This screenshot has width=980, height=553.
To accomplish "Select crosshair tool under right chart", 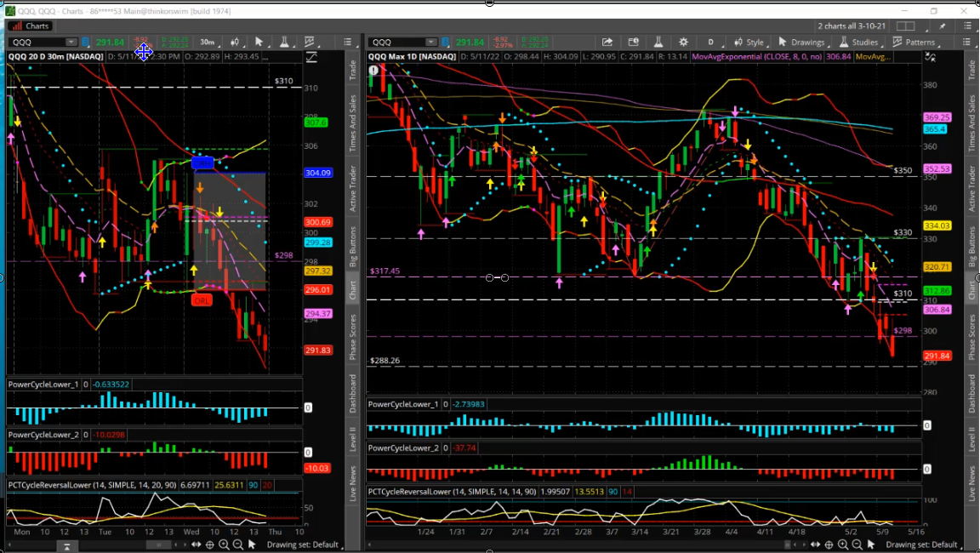I will point(829,544).
